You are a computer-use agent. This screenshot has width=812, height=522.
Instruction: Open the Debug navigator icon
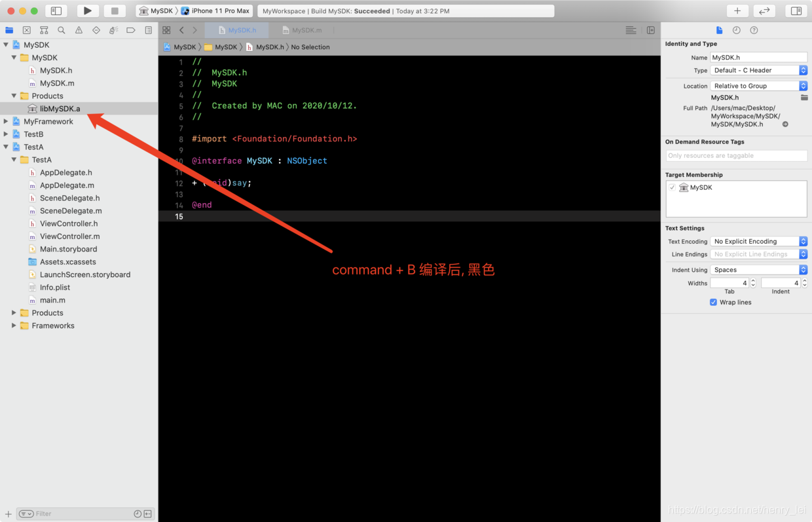tap(113, 30)
